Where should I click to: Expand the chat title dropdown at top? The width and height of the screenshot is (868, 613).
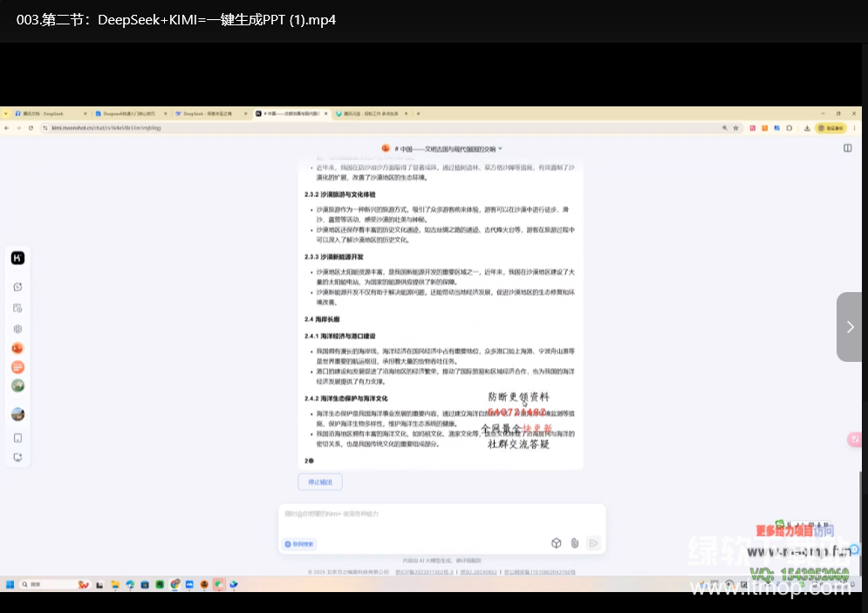point(500,149)
